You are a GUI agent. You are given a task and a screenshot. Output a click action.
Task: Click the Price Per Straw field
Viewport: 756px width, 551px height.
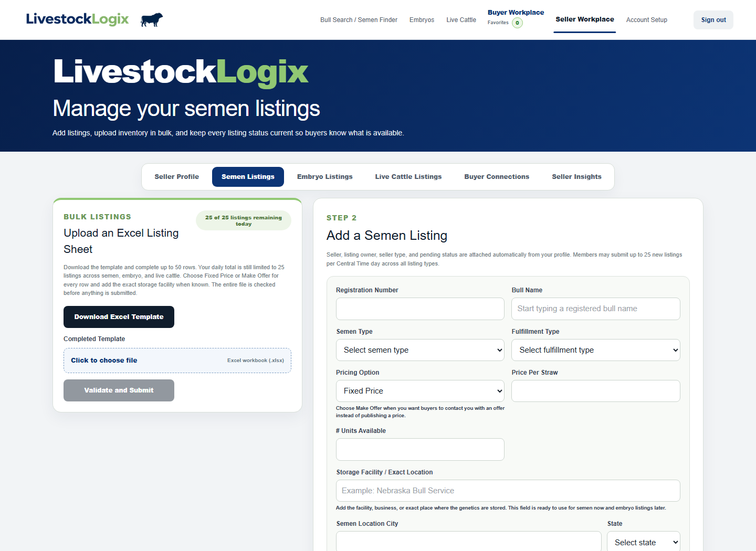[x=596, y=391]
